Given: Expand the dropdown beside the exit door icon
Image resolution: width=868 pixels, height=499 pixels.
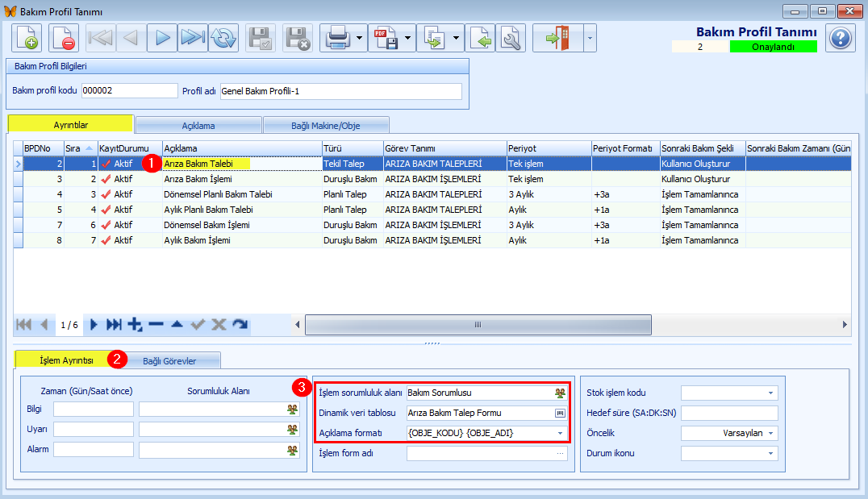Looking at the screenshot, I should click(x=590, y=38).
